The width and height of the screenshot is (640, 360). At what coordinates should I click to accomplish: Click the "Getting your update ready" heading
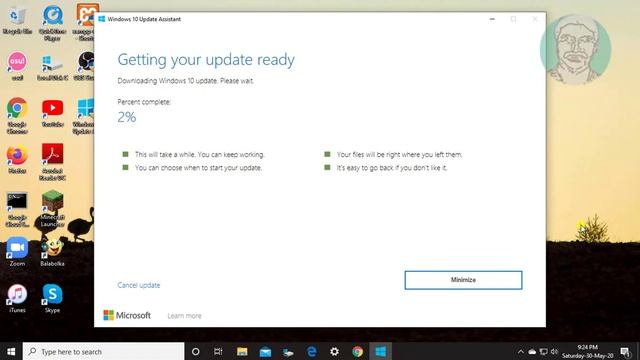[206, 60]
